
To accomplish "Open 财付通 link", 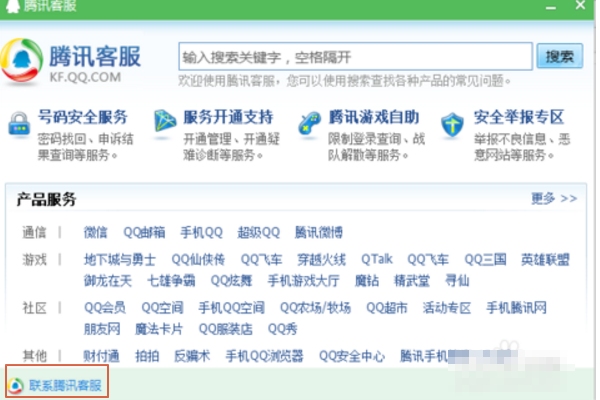I will tap(102, 356).
